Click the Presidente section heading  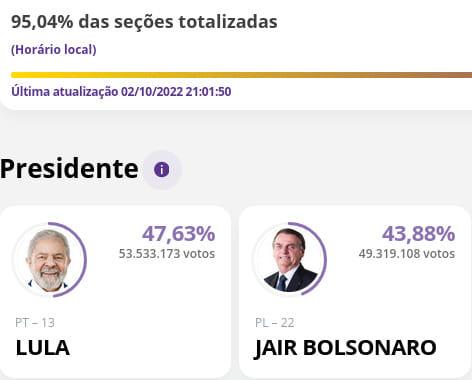click(x=69, y=169)
